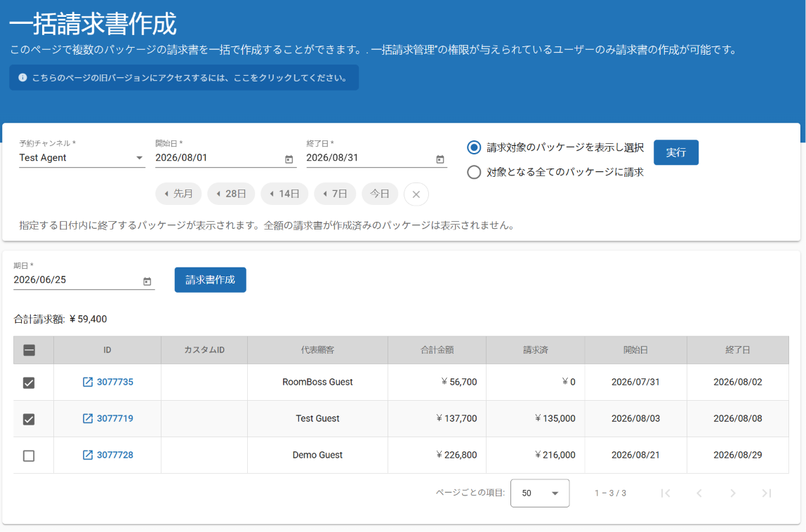This screenshot has width=806, height=532.
Task: Uncheck the row for Test Guest
Action: 29,420
